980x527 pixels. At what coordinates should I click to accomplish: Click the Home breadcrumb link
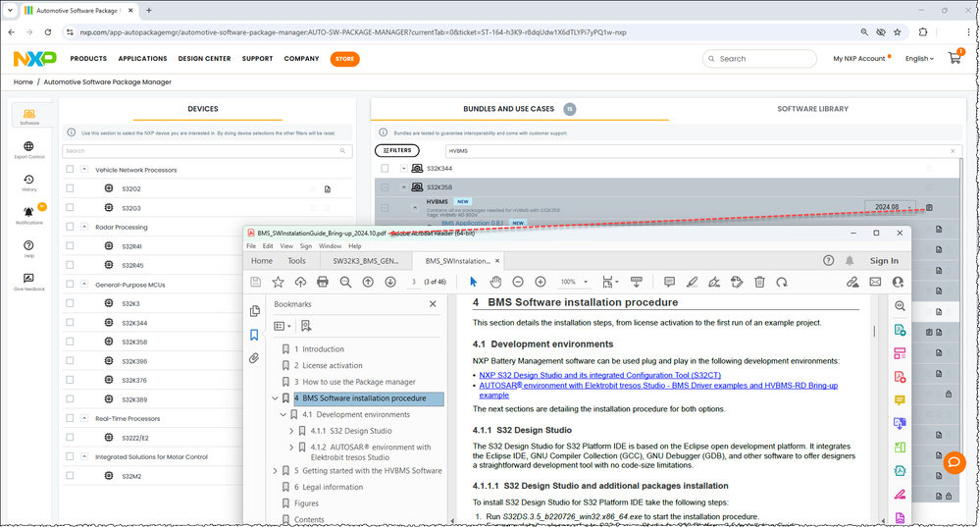[x=24, y=81]
